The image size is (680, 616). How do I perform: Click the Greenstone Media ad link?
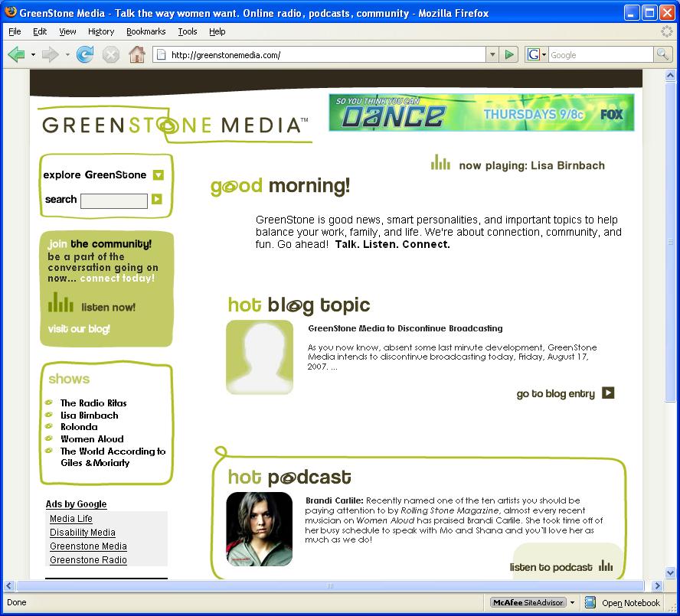point(88,546)
